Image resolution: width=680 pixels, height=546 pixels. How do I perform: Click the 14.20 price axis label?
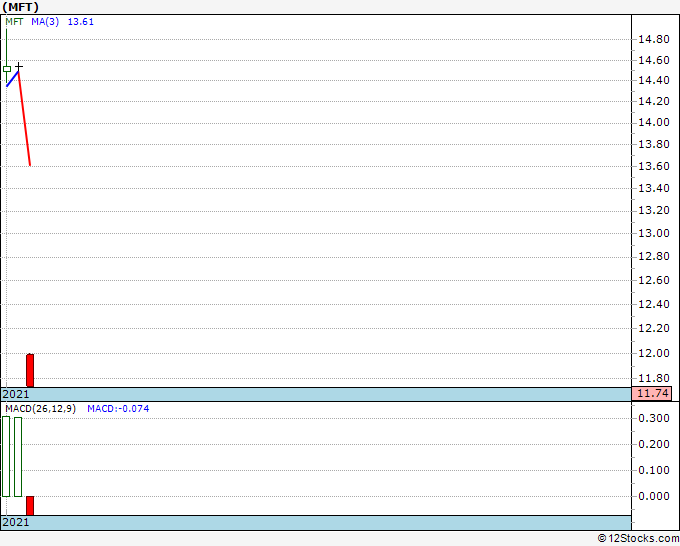pos(654,101)
